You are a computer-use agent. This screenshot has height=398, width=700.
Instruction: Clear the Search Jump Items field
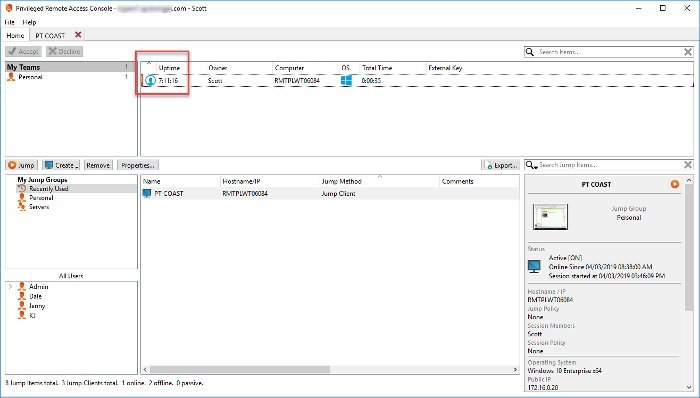click(688, 165)
